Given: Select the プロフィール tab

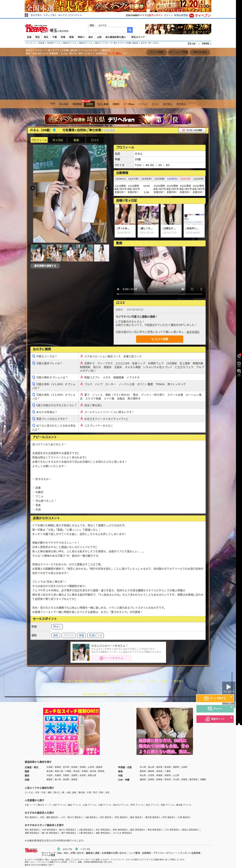Looking at the screenshot, I should coord(39,140).
